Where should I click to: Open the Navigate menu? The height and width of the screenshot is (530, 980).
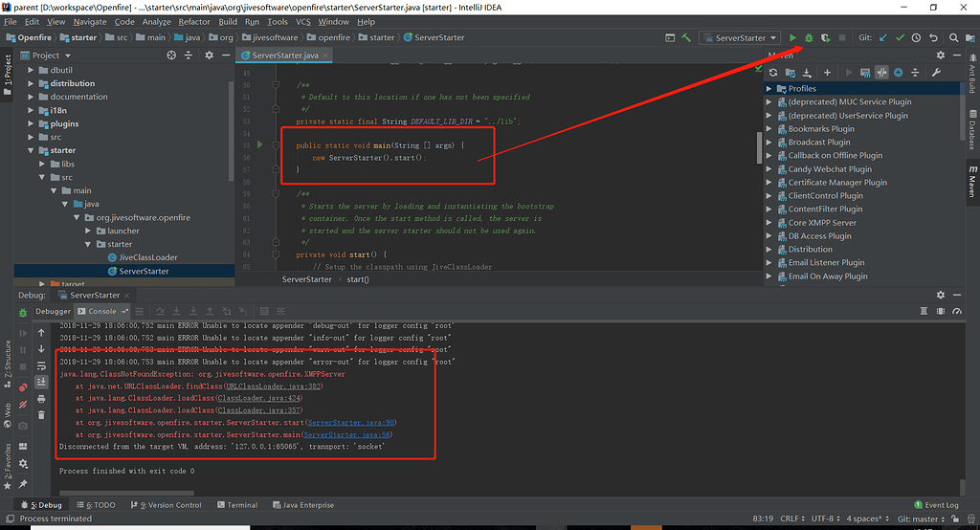pos(90,21)
